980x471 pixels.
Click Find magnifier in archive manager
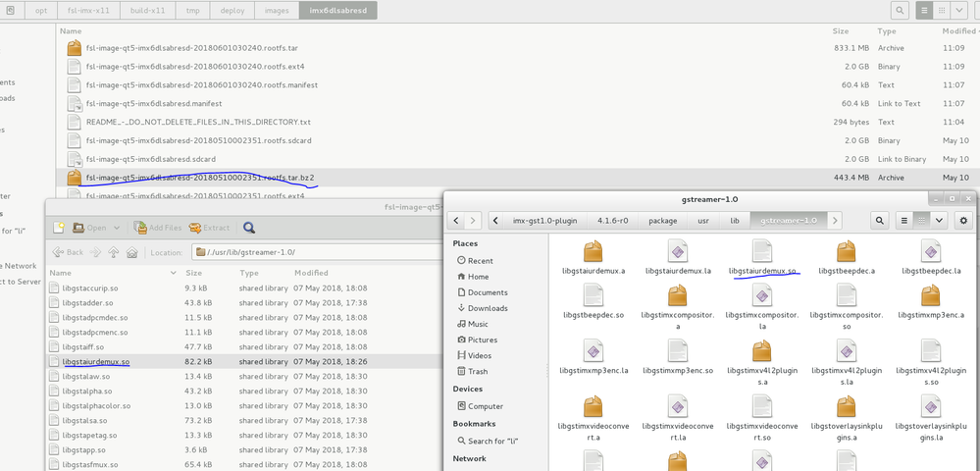[x=249, y=228]
